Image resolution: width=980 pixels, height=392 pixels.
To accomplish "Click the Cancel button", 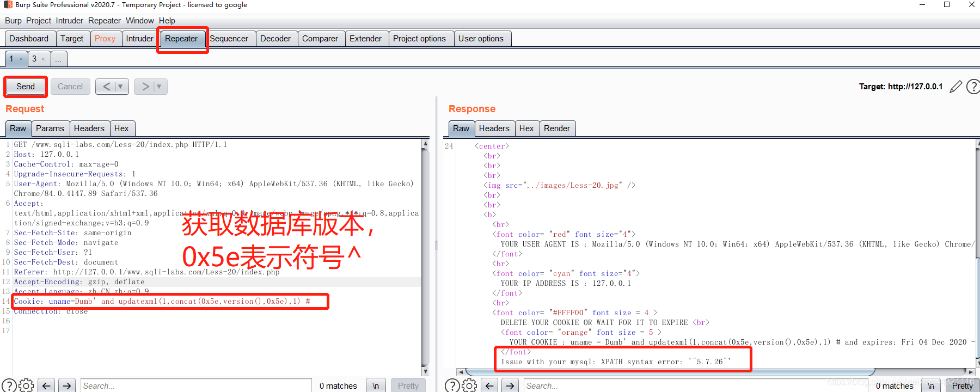I will point(70,87).
